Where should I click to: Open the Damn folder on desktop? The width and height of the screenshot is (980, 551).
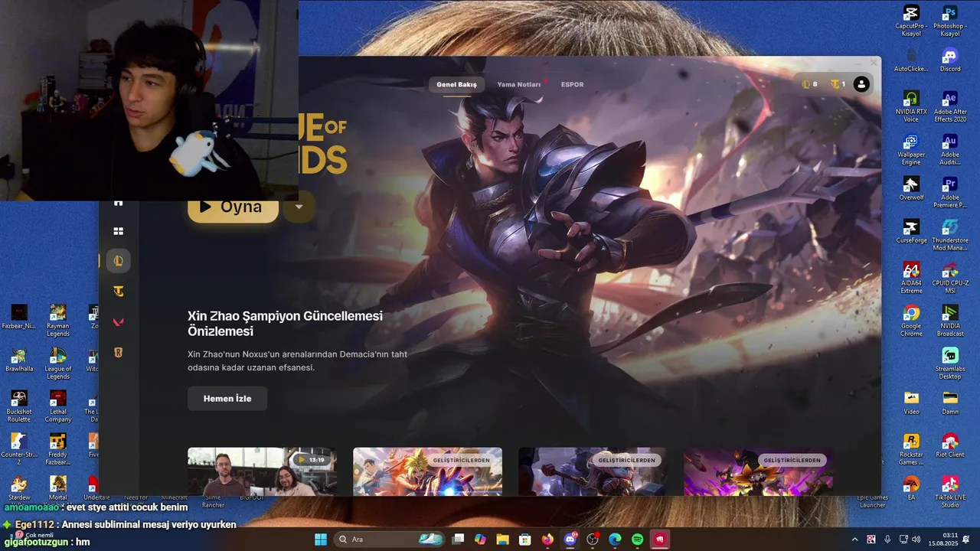tap(949, 403)
